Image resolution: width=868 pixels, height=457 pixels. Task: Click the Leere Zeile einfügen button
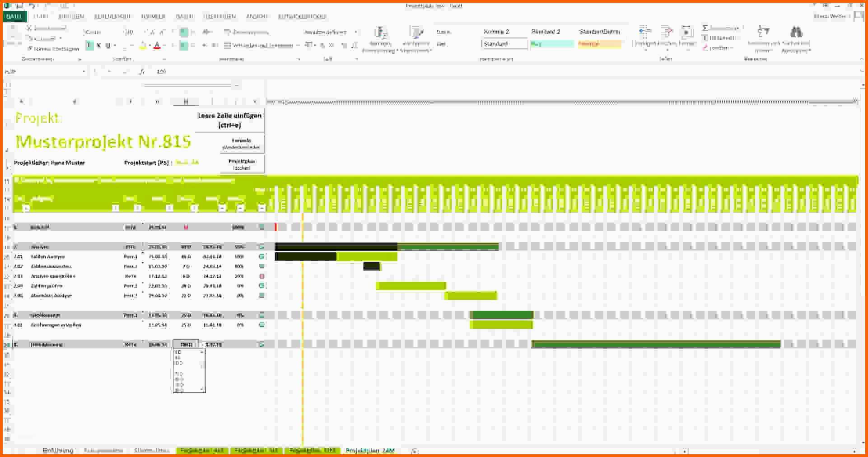[229, 120]
